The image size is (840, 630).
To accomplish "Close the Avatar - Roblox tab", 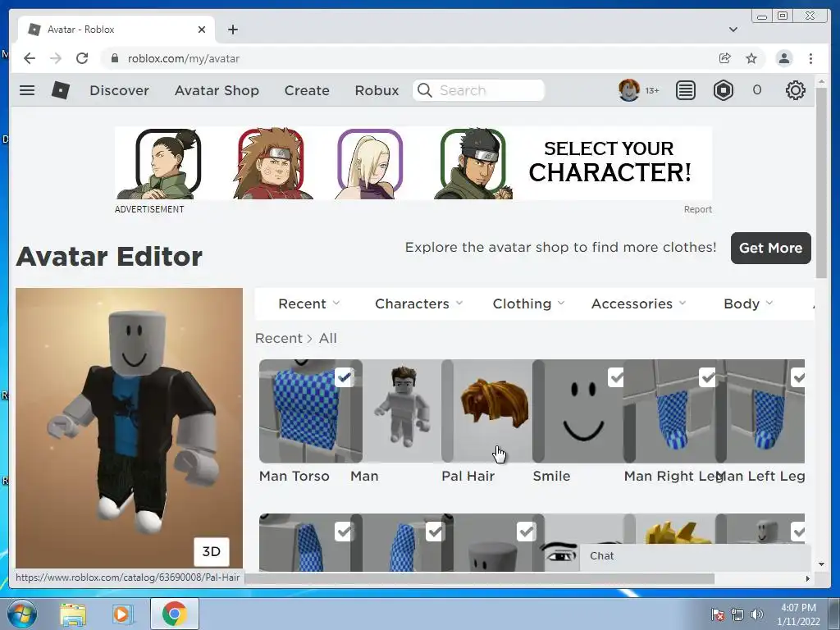I will 202,30.
